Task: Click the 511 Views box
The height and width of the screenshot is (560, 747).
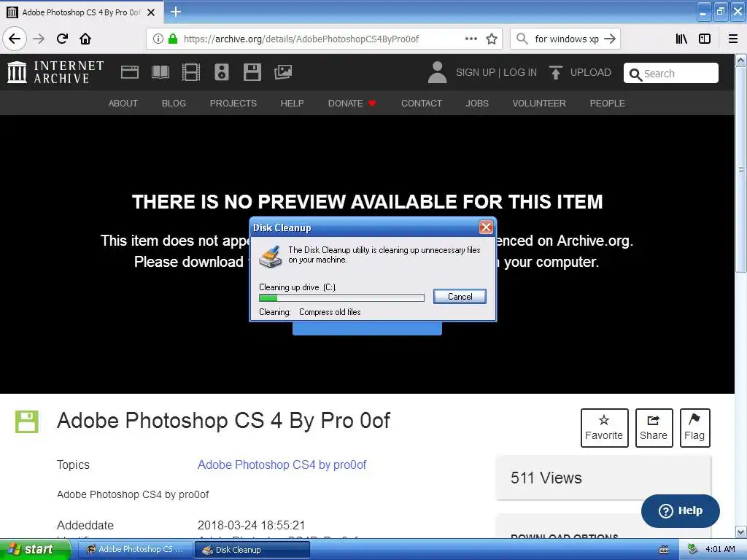Action: (x=603, y=478)
